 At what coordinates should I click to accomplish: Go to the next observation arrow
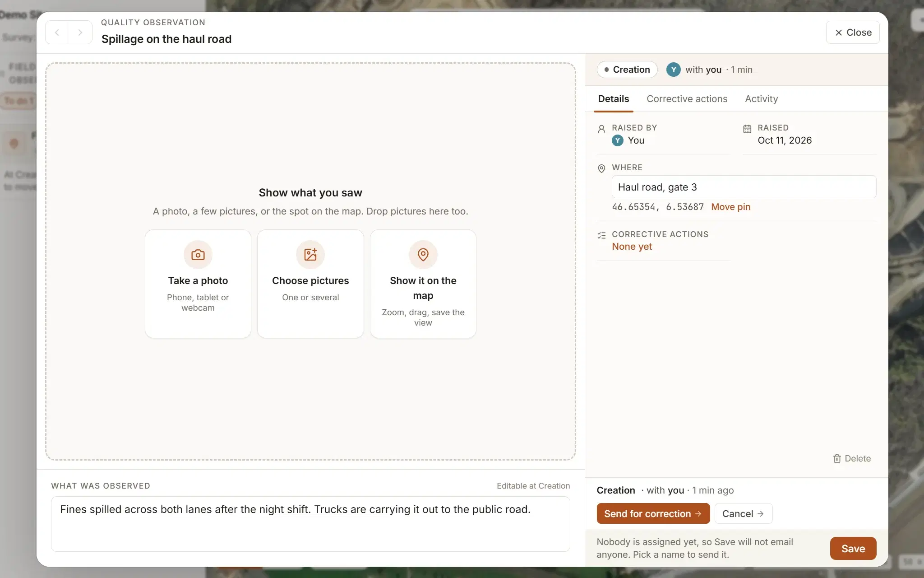pos(80,33)
